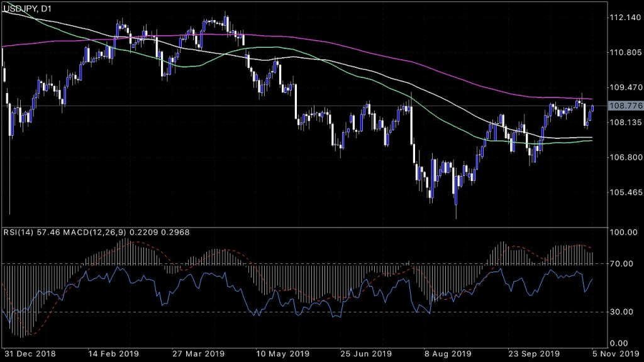Select the current price tag 108.776
Viewport: 644px width, 362px height.
[x=625, y=106]
